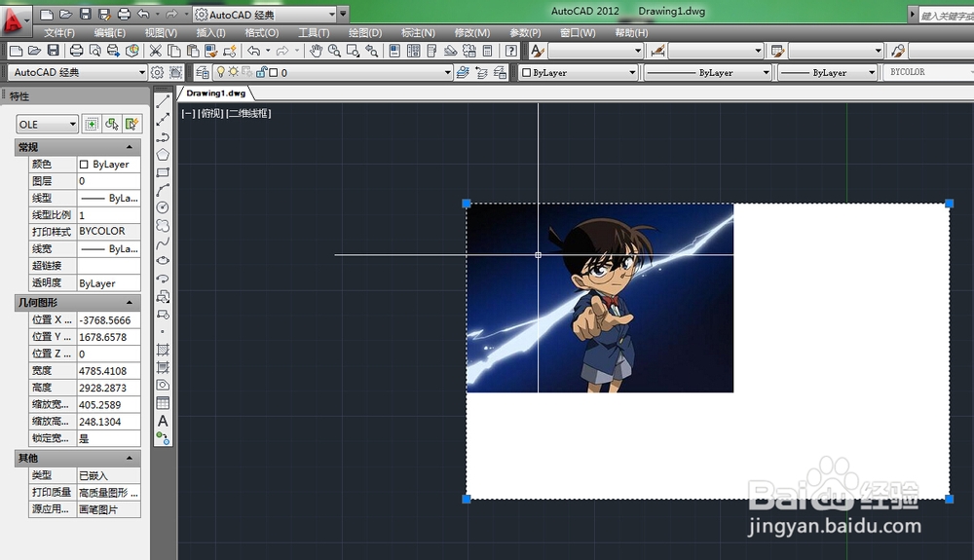974x560 pixels.
Task: Toggle layer on/off lightbulb icon
Action: (x=220, y=73)
